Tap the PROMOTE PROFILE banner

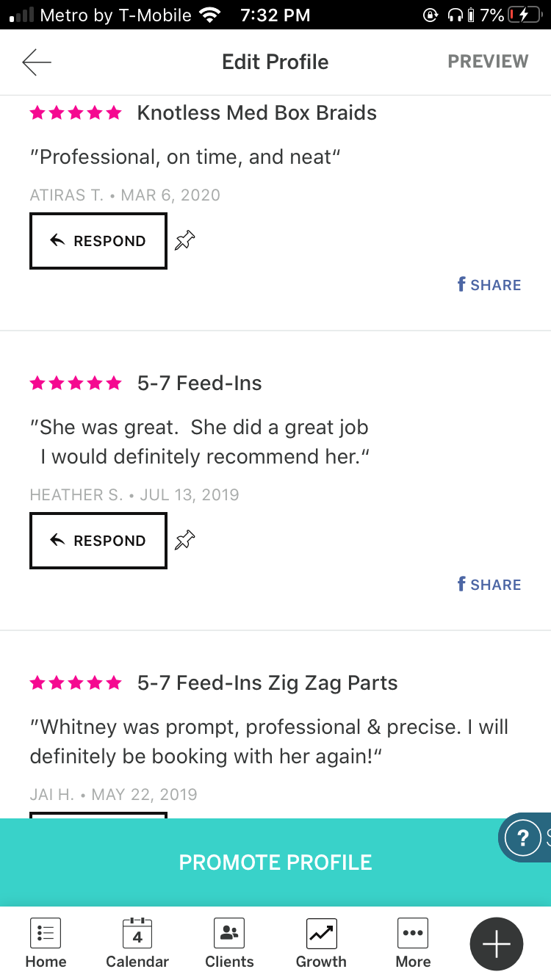(x=275, y=862)
